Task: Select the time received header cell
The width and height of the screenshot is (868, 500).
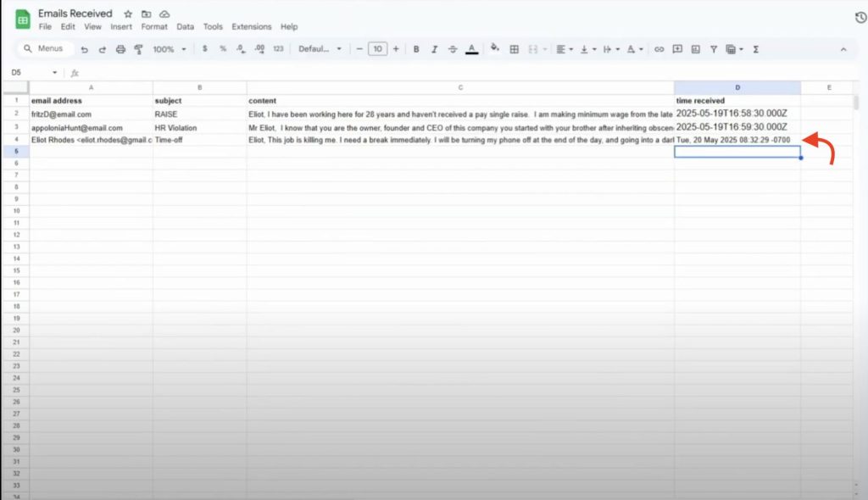Action: (x=737, y=101)
